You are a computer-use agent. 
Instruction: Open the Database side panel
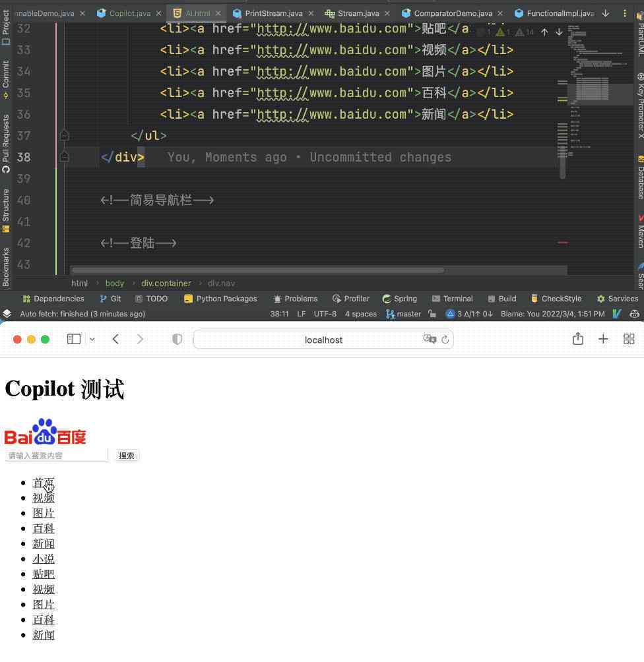[x=640, y=177]
